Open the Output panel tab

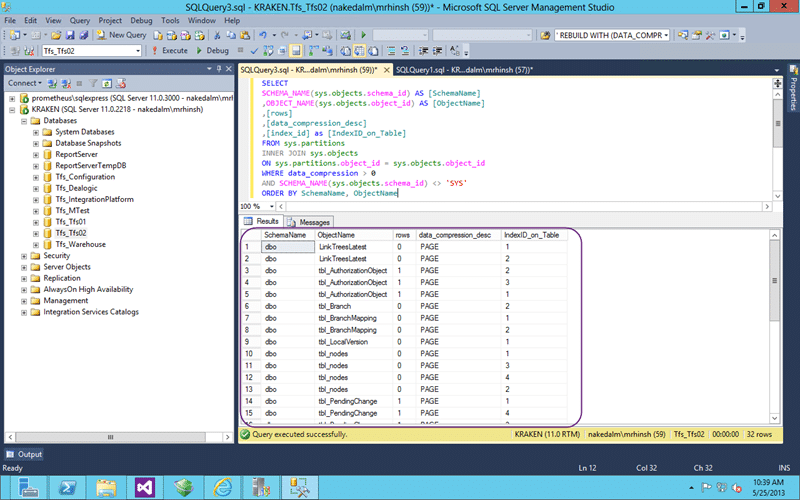[x=24, y=454]
